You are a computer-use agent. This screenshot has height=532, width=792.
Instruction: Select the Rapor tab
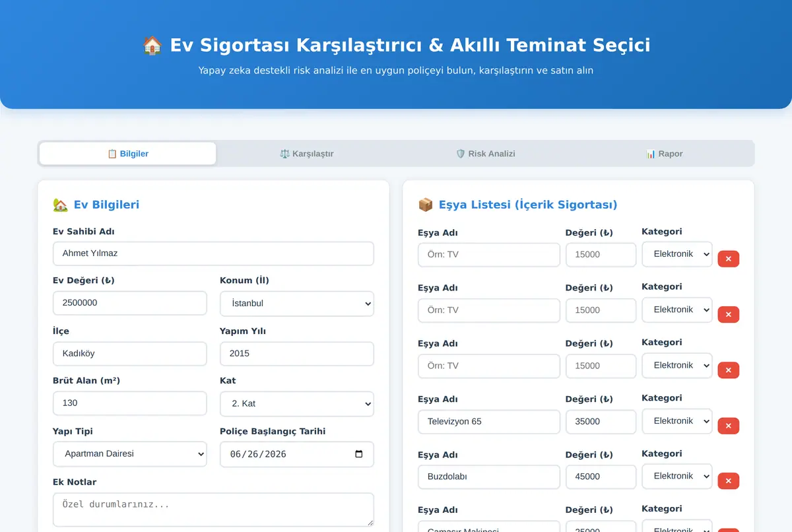(665, 154)
